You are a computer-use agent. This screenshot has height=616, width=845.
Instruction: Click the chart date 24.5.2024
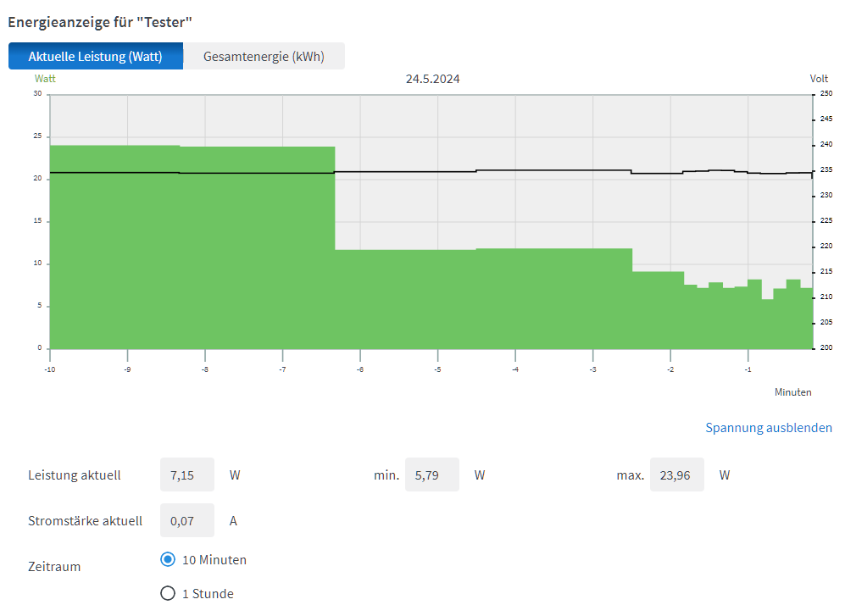click(433, 79)
